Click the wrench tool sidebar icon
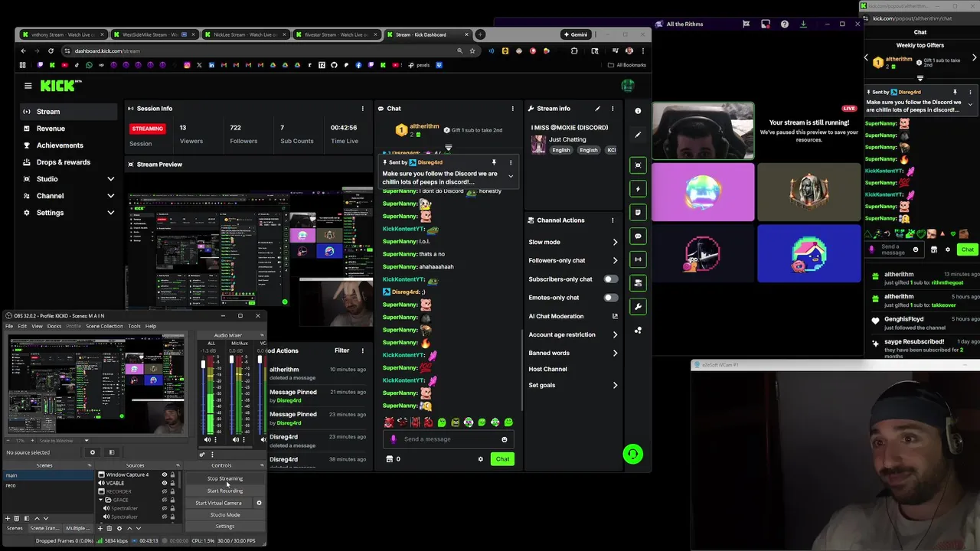This screenshot has height=551, width=980. tap(638, 307)
